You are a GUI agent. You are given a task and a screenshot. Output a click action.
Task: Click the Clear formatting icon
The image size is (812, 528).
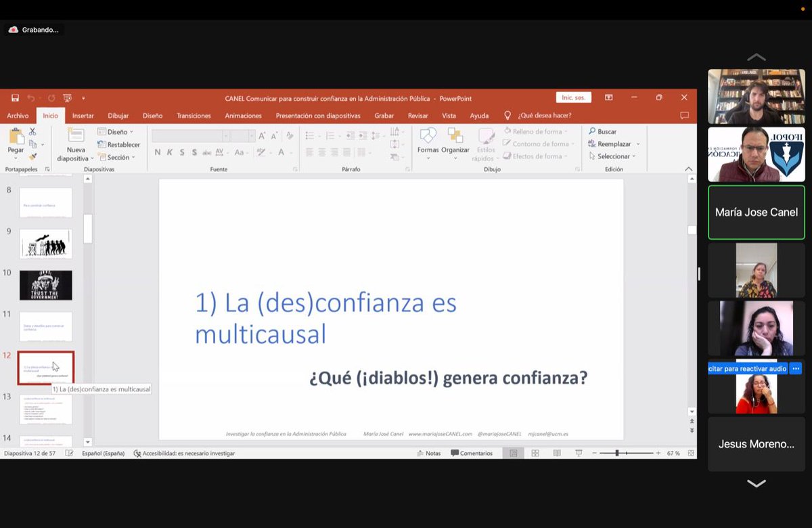[x=290, y=136]
